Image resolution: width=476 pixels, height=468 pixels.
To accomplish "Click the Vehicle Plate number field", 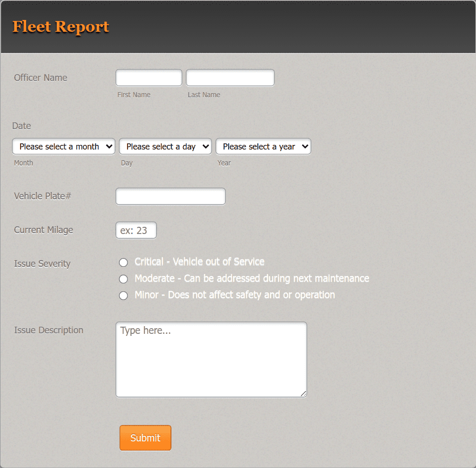I will click(x=170, y=196).
